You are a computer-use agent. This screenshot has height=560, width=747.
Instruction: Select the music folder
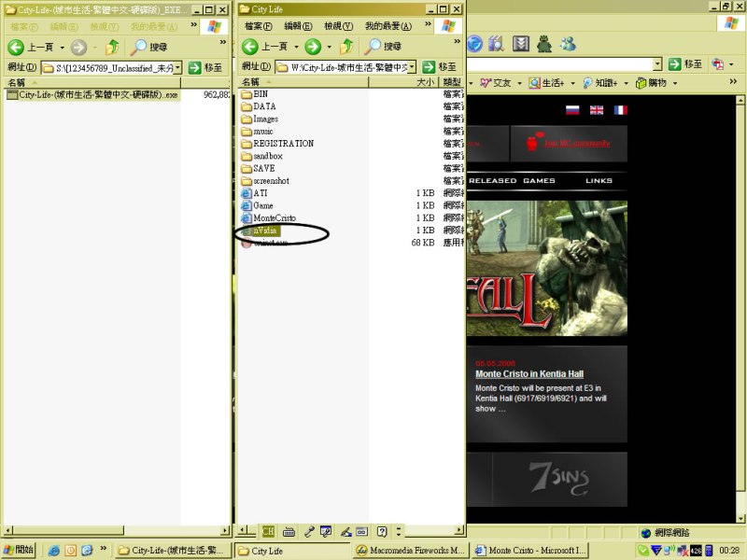click(x=258, y=131)
